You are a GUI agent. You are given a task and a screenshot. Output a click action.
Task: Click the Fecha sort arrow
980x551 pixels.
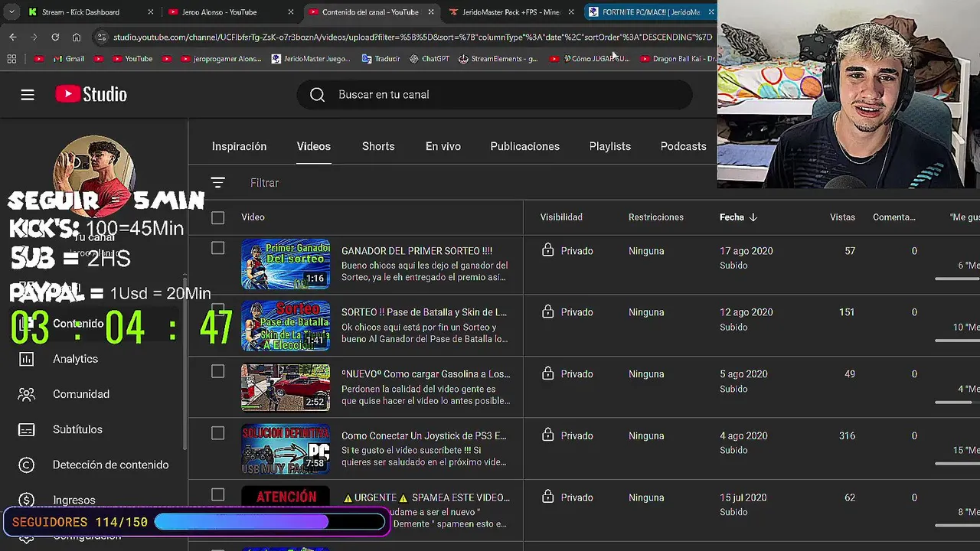[753, 217]
